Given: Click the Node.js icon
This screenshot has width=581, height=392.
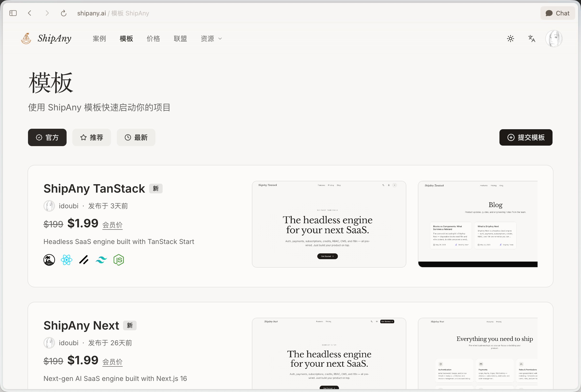Looking at the screenshot, I should [118, 260].
